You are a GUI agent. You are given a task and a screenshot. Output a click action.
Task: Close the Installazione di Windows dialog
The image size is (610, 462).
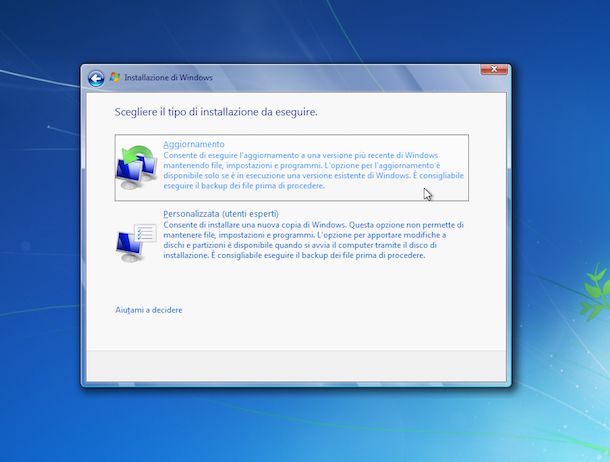(494, 69)
